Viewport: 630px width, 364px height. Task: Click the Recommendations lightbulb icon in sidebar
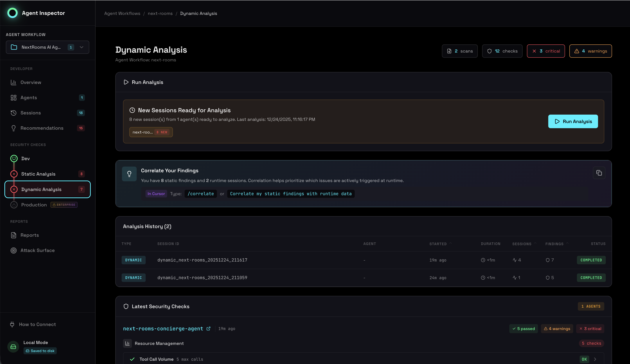point(14,128)
